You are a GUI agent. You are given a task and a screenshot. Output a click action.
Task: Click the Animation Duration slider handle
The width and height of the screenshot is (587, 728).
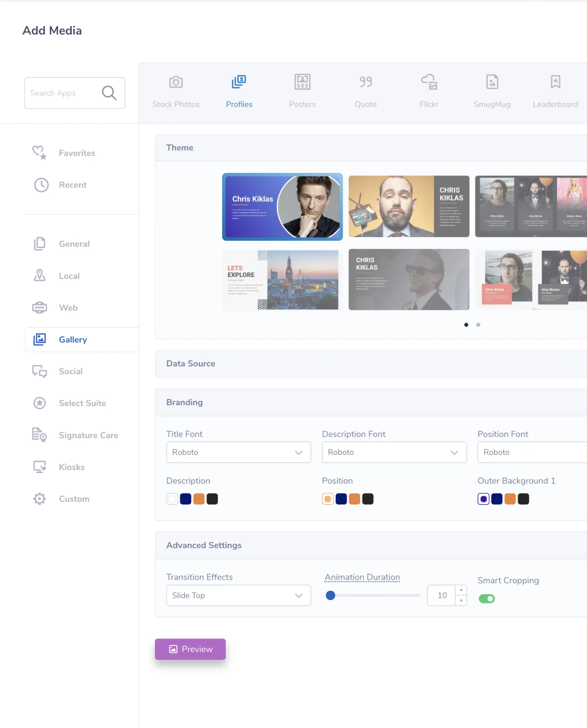tap(330, 595)
